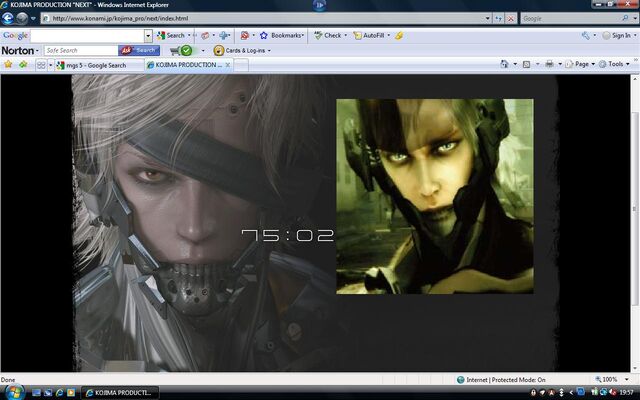Open the Bookmarks menu in Google Toolbar

(x=282, y=36)
